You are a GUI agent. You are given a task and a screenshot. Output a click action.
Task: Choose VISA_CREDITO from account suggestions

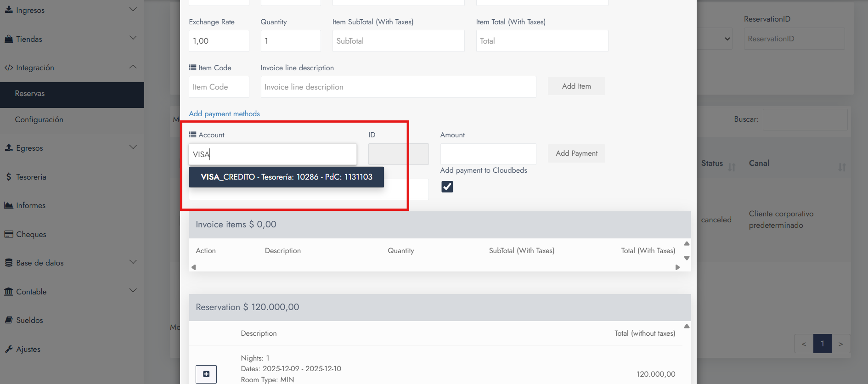point(286,177)
